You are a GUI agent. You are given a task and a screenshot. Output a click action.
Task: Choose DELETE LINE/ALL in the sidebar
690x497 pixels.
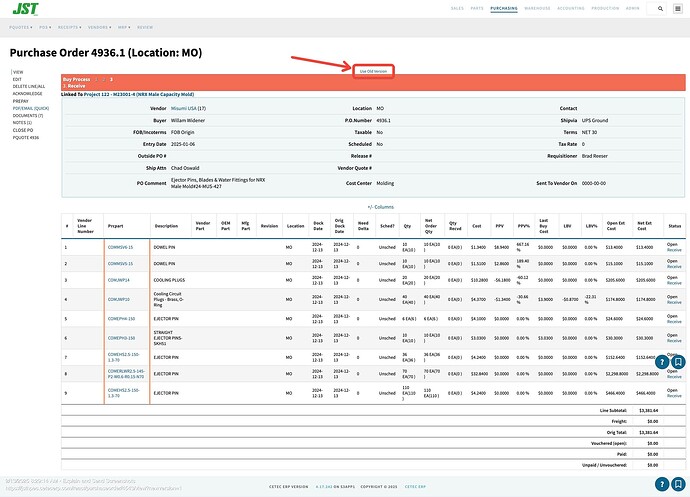pos(29,87)
